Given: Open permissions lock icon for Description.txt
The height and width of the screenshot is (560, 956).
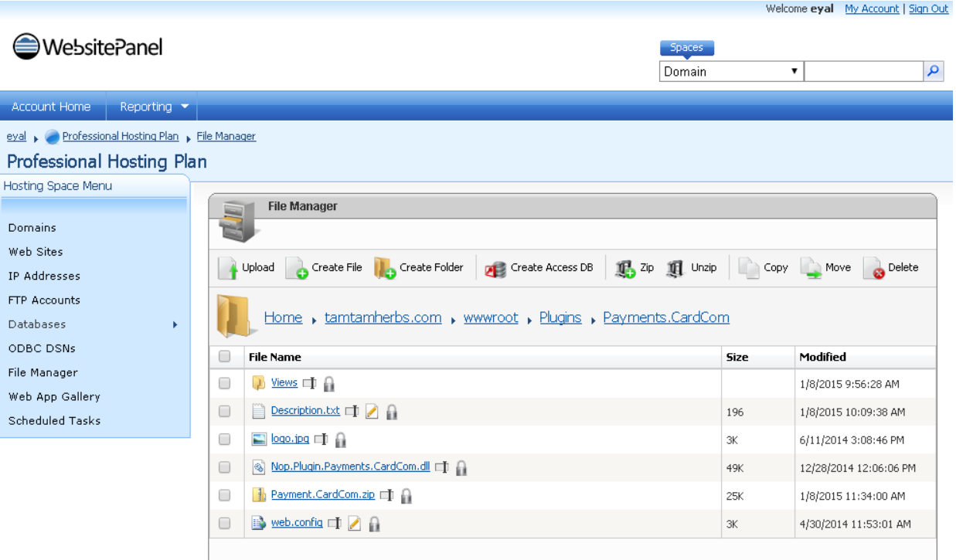Looking at the screenshot, I should tap(392, 412).
